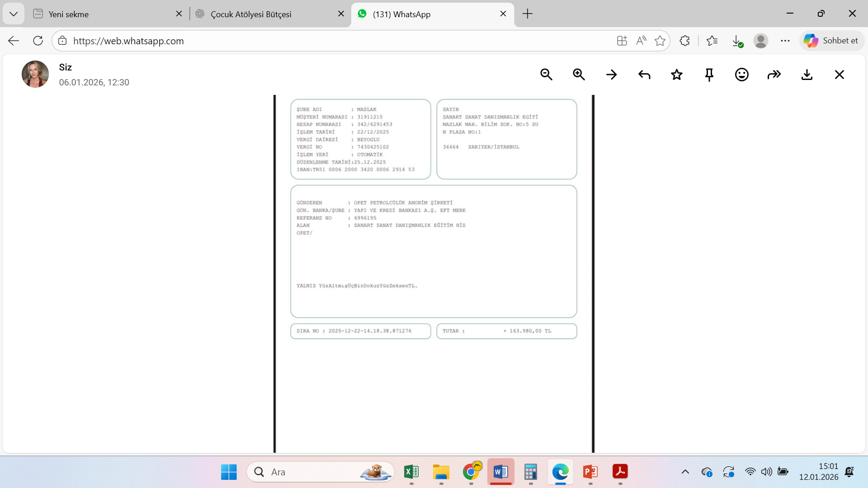Open Edge settings and more menu
The height and width of the screenshot is (488, 868).
point(785,41)
